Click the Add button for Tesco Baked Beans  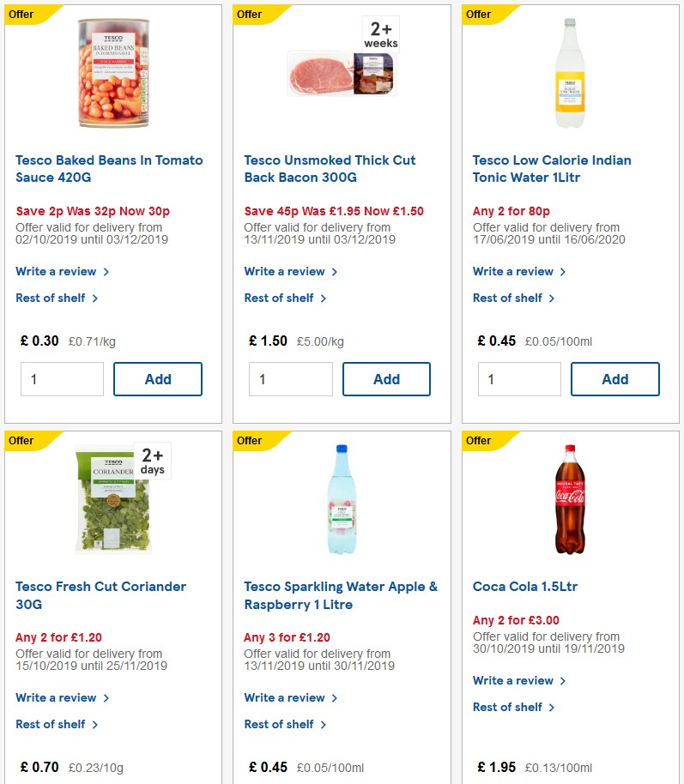(x=158, y=378)
